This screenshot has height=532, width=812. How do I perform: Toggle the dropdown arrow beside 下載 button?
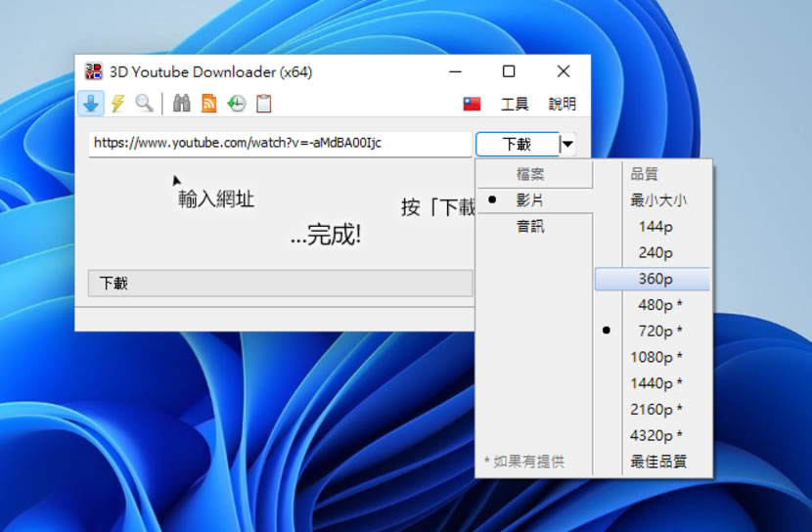pyautogui.click(x=567, y=144)
